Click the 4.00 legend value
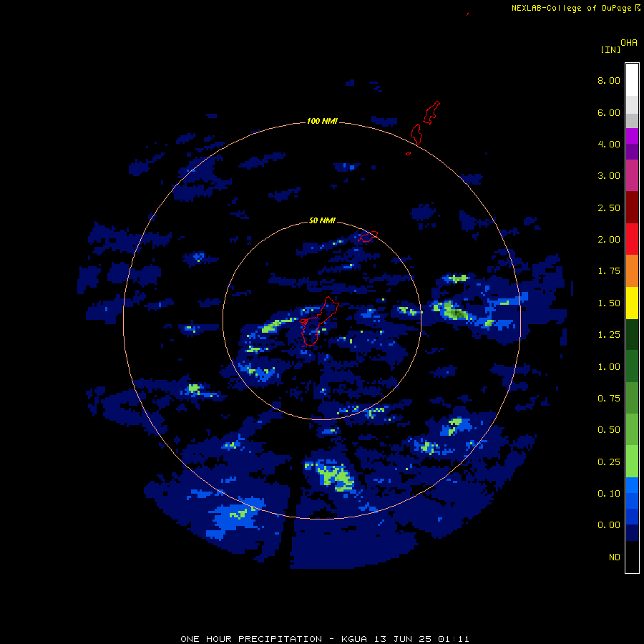Screen dimensions: 644x644 click(609, 144)
